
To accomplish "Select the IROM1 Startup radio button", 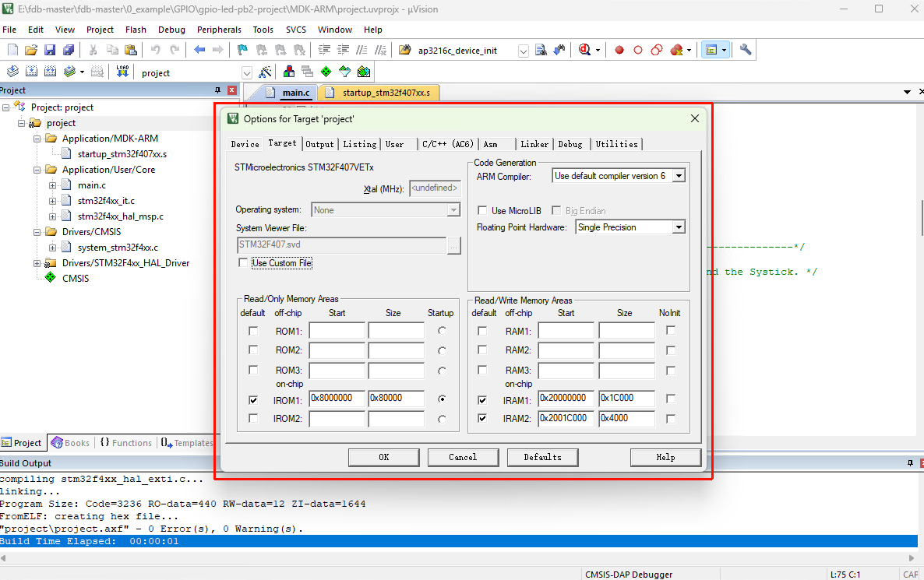I will (x=443, y=399).
